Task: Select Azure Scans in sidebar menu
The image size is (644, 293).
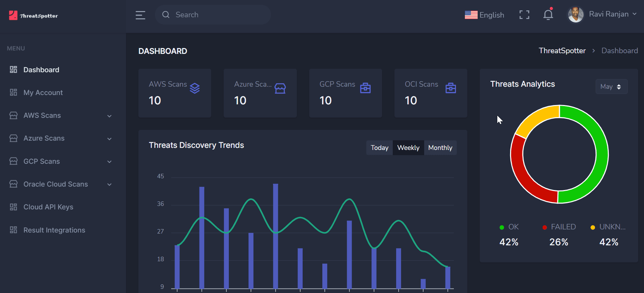Action: click(44, 138)
